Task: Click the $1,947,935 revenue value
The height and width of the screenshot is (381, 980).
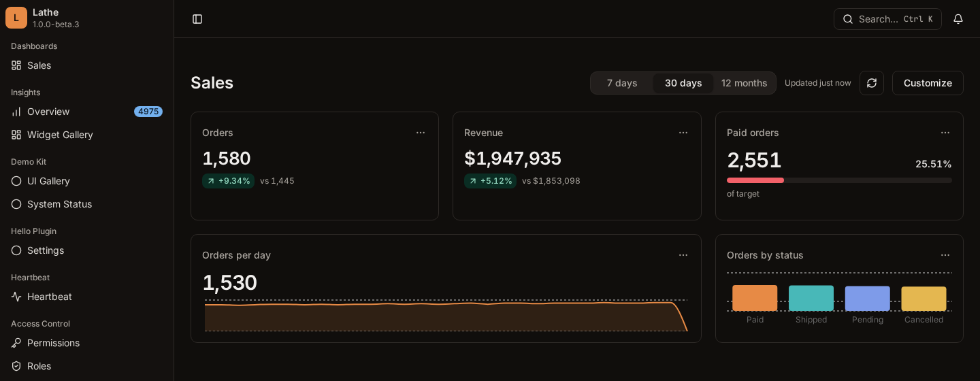Action: point(512,159)
